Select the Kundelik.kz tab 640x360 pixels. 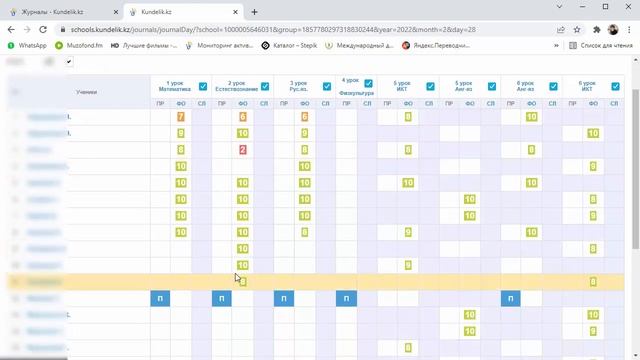pyautogui.click(x=184, y=12)
